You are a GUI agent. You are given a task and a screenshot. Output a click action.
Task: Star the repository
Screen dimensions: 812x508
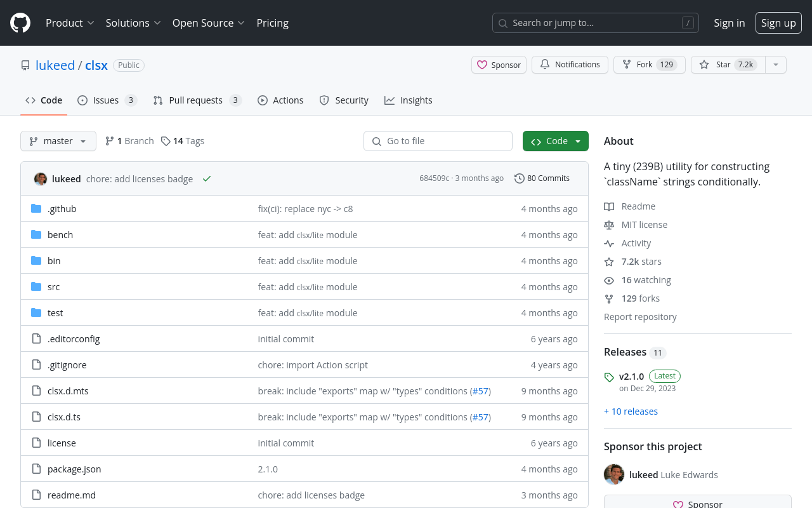[728, 65]
